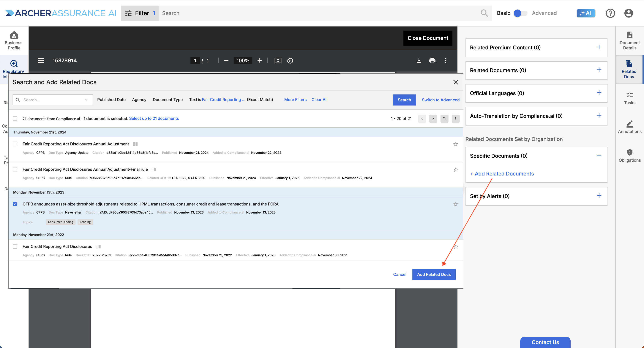Screen dimensions: 644x348
Task: Click the PDF page number field
Action: 195,60
